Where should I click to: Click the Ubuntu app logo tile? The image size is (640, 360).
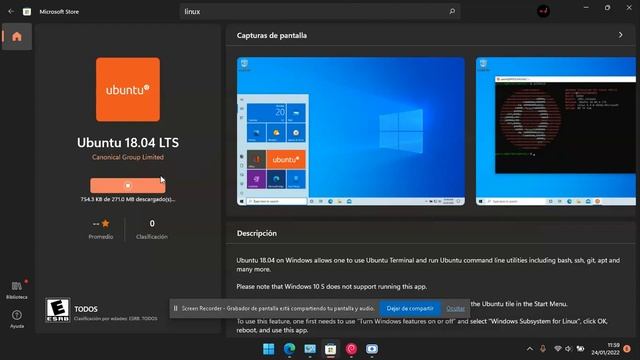[128, 89]
